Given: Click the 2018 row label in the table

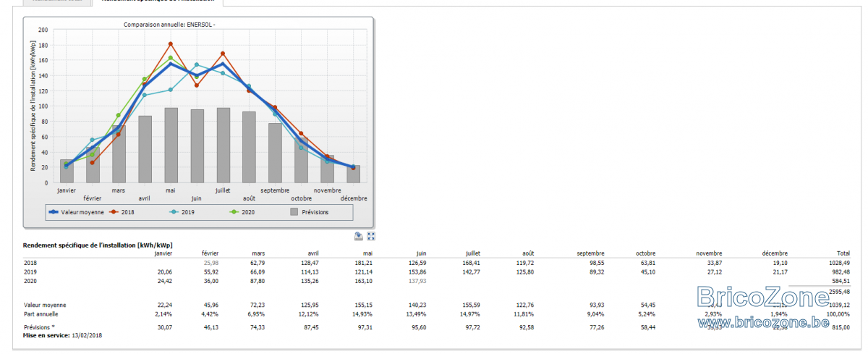Looking at the screenshot, I should click(x=30, y=262).
